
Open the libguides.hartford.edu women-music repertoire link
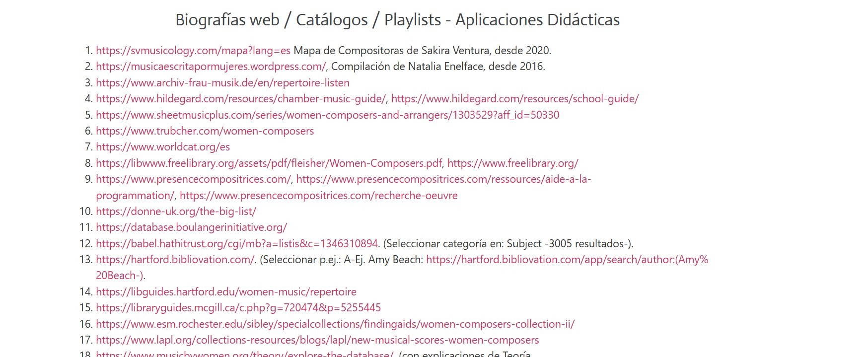pyautogui.click(x=226, y=292)
